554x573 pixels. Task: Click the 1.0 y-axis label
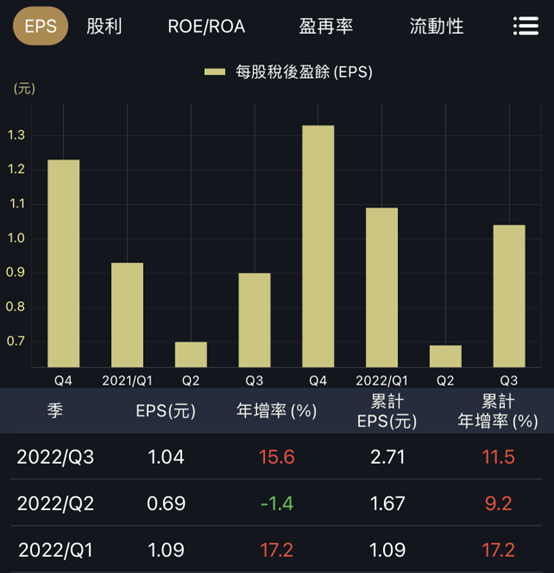pyautogui.click(x=16, y=238)
